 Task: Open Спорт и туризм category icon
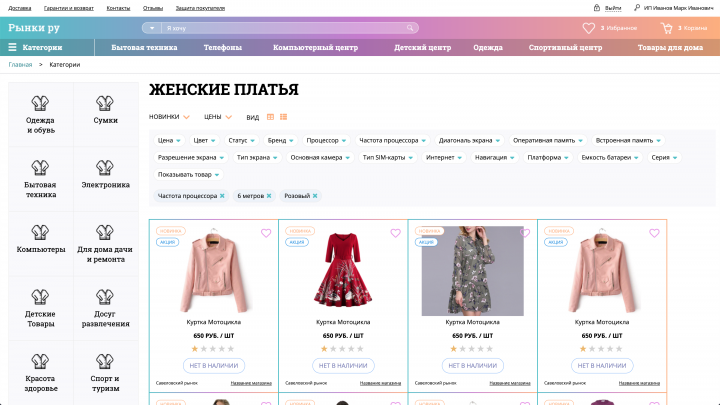pos(105,361)
